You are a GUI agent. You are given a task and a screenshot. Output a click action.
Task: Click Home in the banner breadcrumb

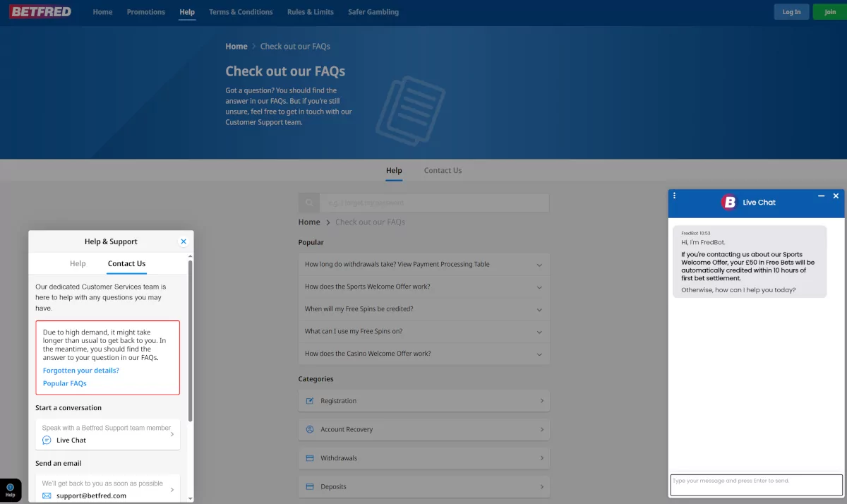pos(236,47)
